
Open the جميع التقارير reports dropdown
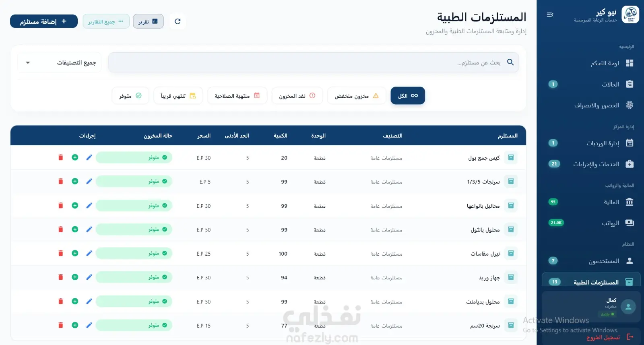106,21
